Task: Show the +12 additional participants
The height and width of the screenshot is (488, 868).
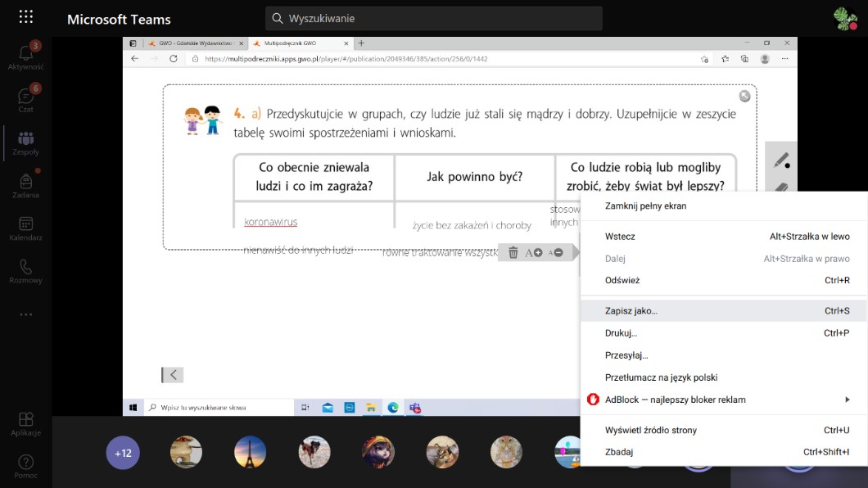Action: (x=123, y=452)
